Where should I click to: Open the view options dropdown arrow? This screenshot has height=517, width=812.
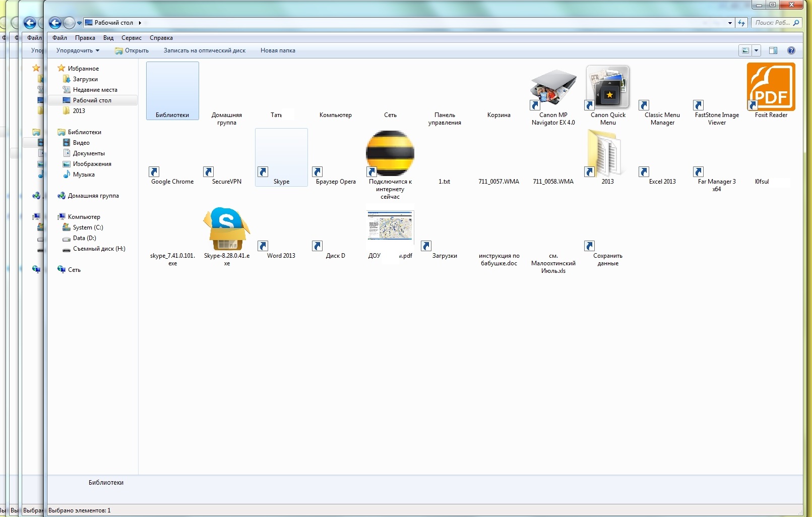[x=756, y=50]
